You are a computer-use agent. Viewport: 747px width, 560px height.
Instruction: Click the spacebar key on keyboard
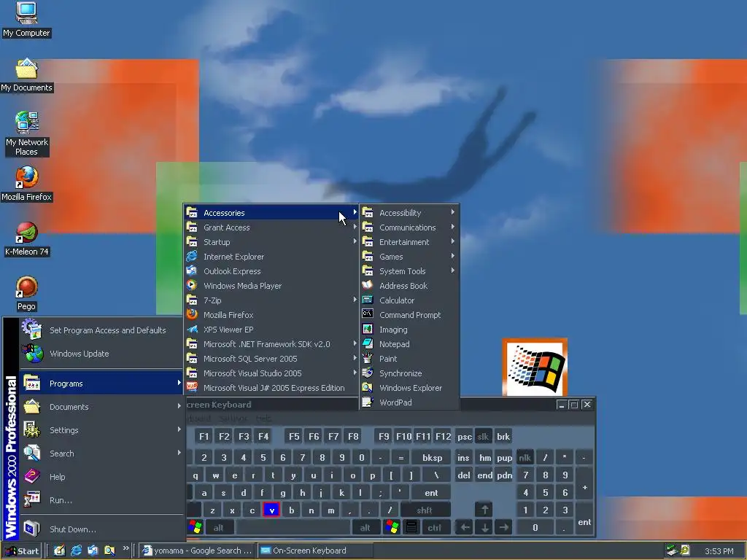click(293, 528)
